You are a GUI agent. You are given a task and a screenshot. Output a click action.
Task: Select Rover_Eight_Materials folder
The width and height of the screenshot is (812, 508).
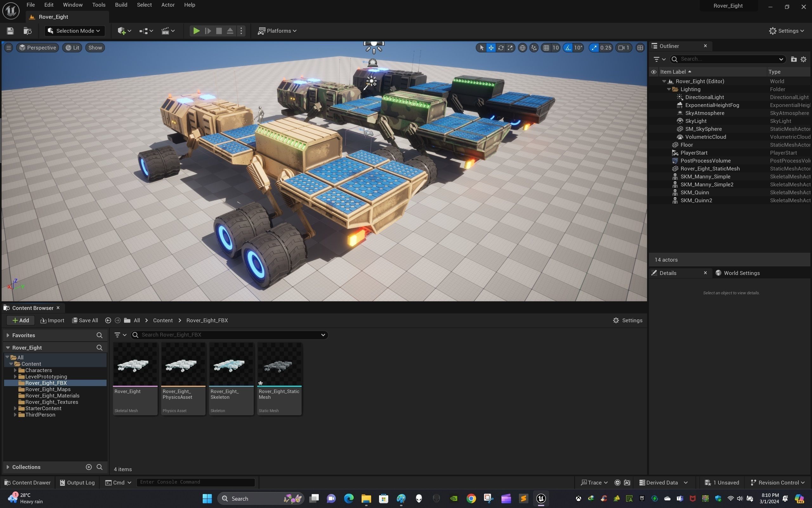(x=52, y=396)
